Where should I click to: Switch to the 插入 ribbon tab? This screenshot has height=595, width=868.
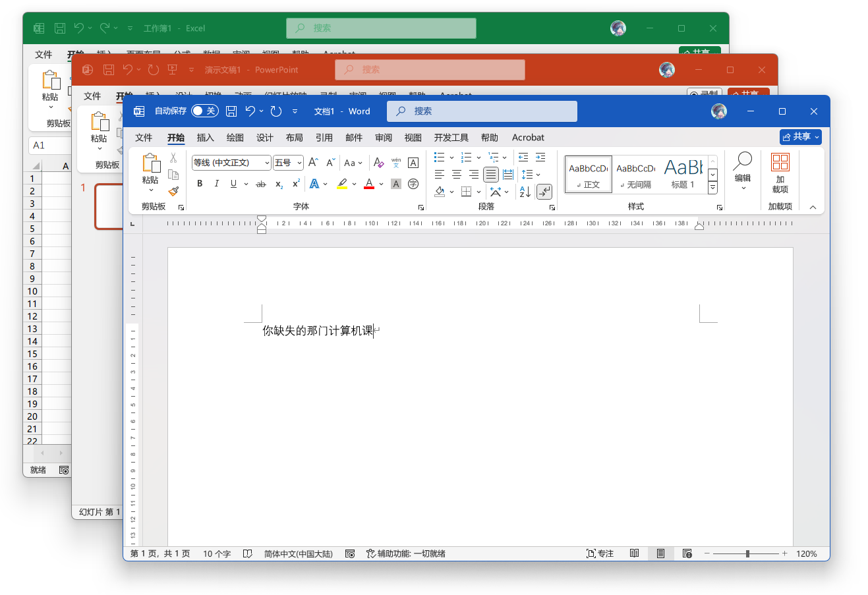click(205, 138)
